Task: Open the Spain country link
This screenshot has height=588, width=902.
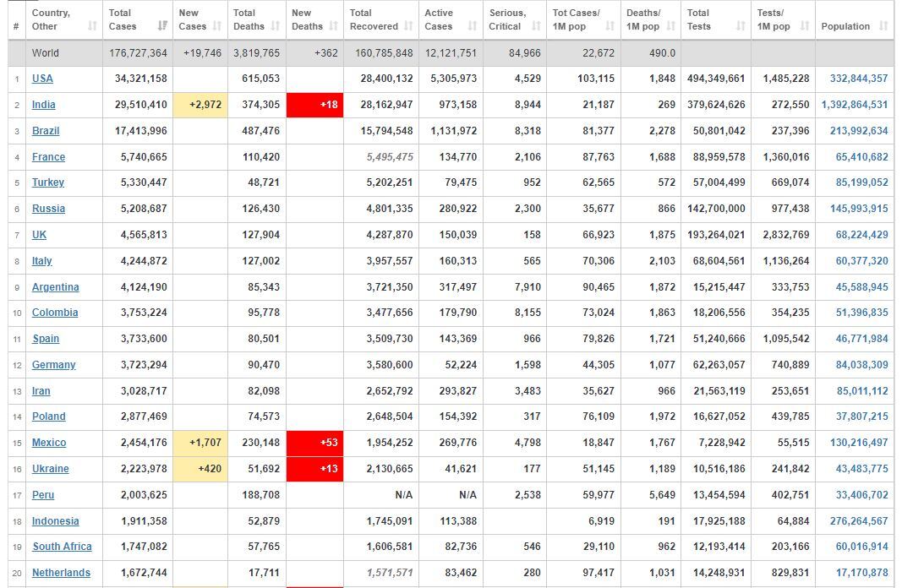Action: coord(46,339)
